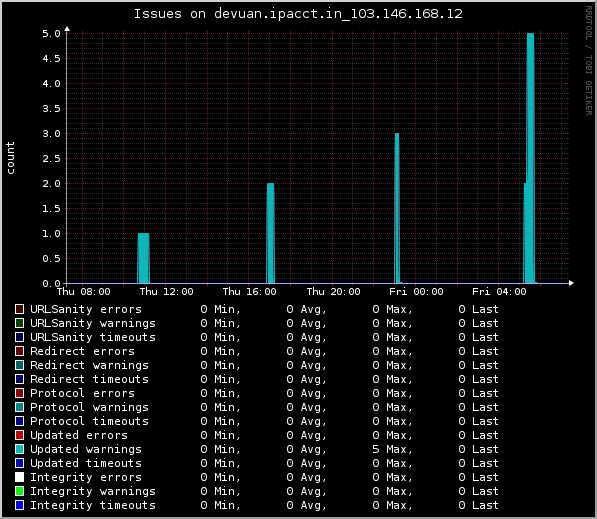Click the Protocol warnings teal swatch
The image size is (597, 519).
point(19,407)
